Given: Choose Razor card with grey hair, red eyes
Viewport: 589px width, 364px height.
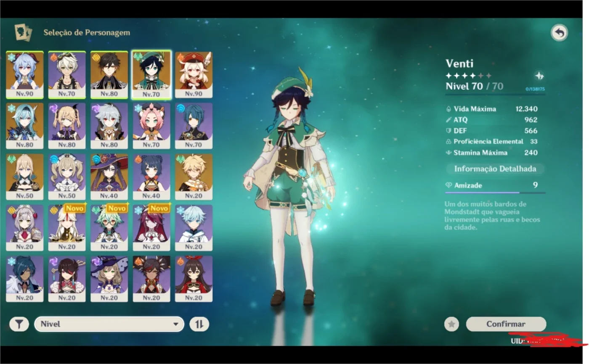Looking at the screenshot, I should (x=109, y=126).
